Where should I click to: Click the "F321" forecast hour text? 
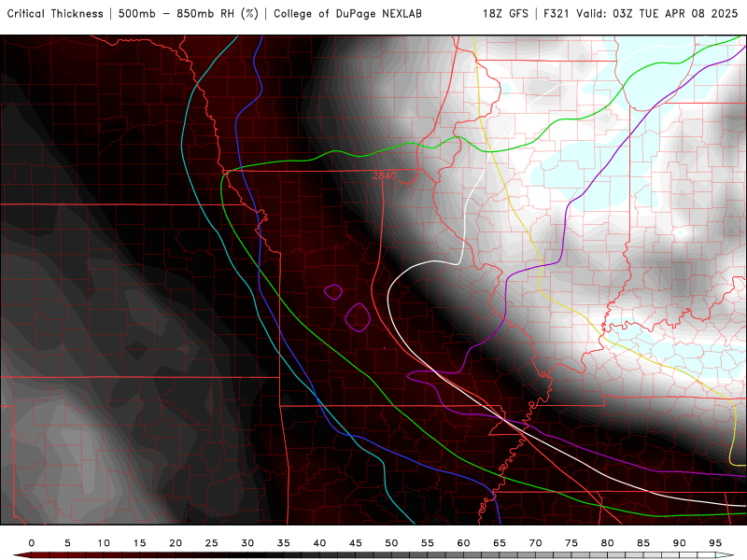click(x=556, y=14)
